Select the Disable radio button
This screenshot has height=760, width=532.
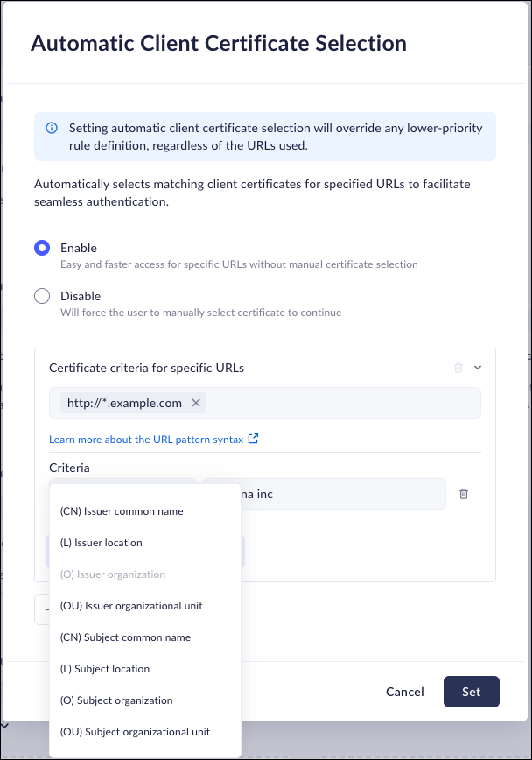(x=42, y=296)
